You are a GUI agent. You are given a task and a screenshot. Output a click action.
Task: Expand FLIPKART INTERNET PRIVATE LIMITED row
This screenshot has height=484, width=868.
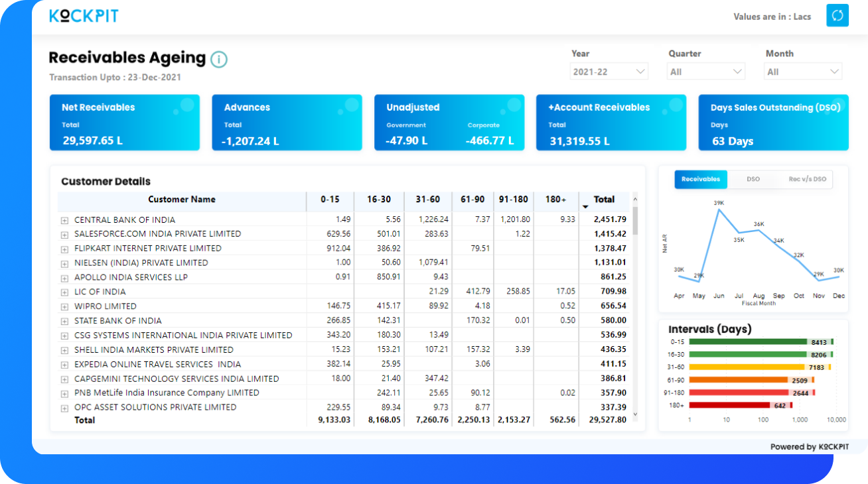tap(64, 249)
